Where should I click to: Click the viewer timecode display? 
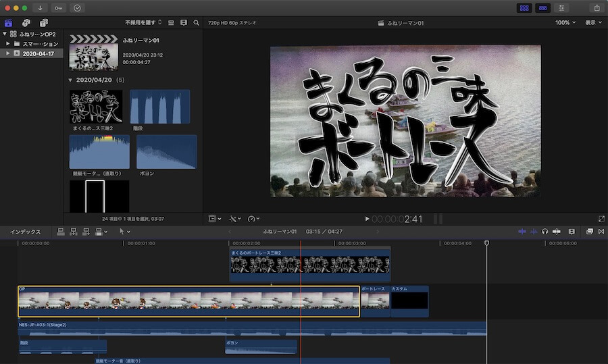pos(397,219)
